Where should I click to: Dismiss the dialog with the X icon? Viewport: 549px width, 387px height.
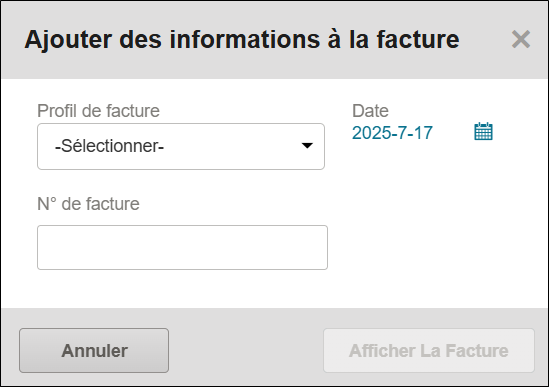click(521, 39)
